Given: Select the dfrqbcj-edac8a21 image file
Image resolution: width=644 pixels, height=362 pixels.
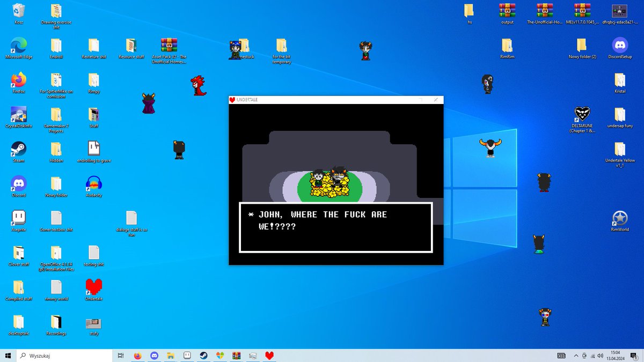Looking at the screenshot, I should pyautogui.click(x=620, y=13).
